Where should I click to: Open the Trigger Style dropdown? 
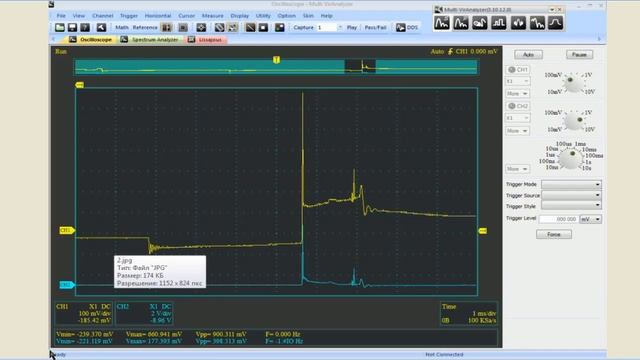click(x=571, y=205)
